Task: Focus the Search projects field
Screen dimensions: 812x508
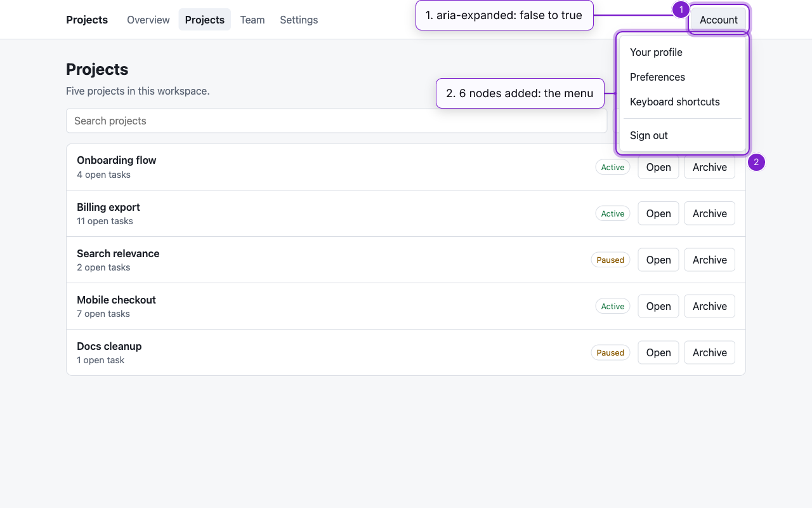Action: (x=336, y=121)
